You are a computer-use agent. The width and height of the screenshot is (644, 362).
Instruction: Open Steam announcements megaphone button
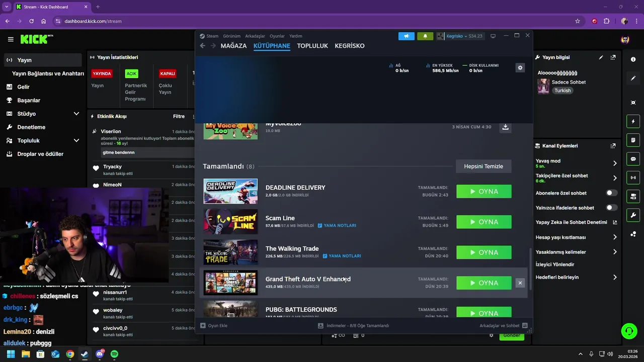(x=406, y=36)
